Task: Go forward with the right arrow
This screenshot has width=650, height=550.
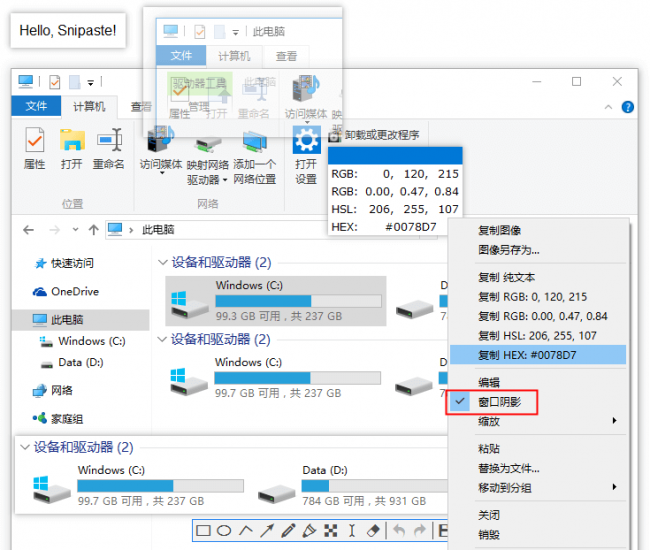Action: pos(54,230)
